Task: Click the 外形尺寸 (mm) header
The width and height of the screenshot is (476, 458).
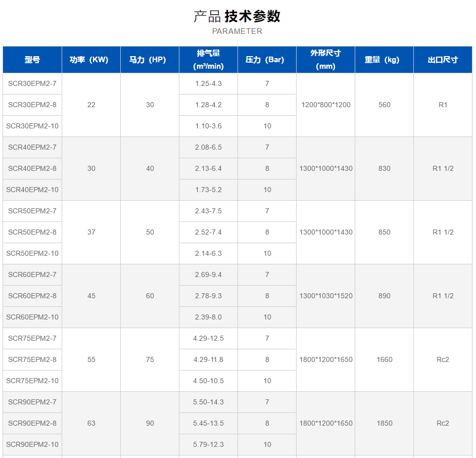Action: [325, 60]
